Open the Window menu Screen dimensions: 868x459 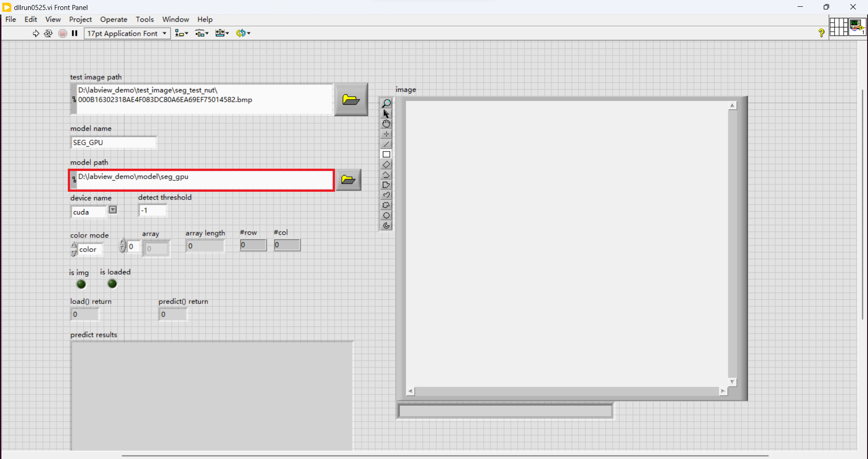click(x=175, y=19)
